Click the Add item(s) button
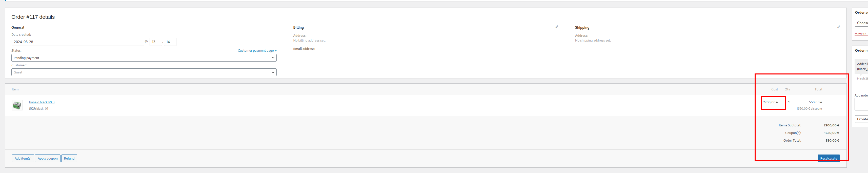This screenshot has width=868, height=173. [x=23, y=159]
